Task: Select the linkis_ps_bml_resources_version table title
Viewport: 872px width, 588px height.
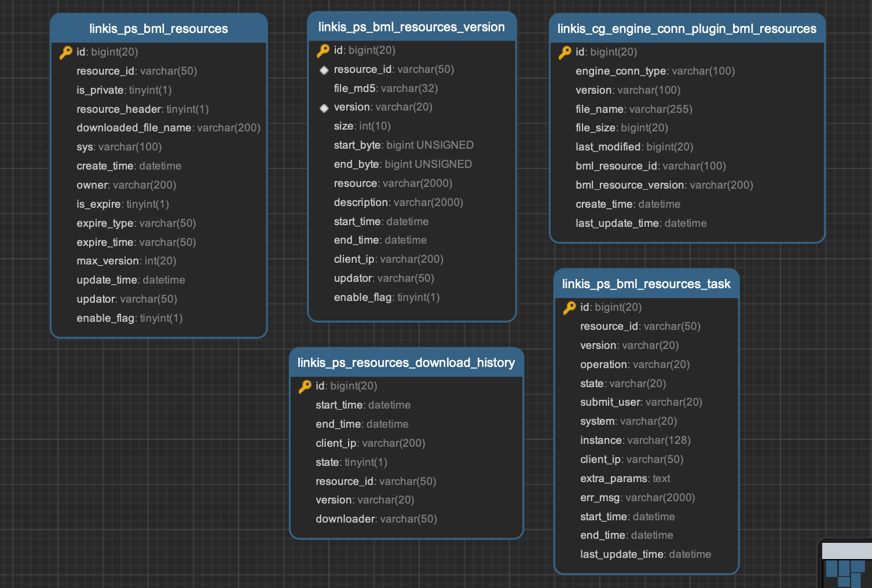Action: click(411, 27)
